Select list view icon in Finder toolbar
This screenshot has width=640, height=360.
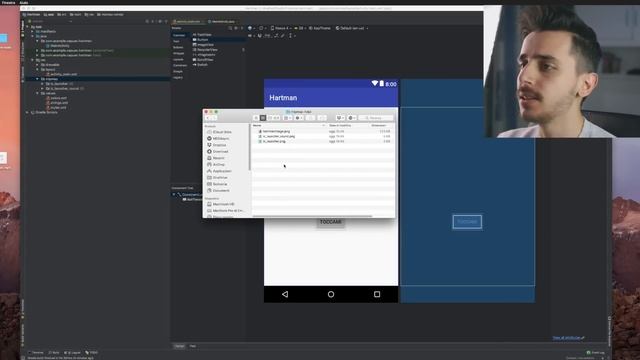[263, 118]
